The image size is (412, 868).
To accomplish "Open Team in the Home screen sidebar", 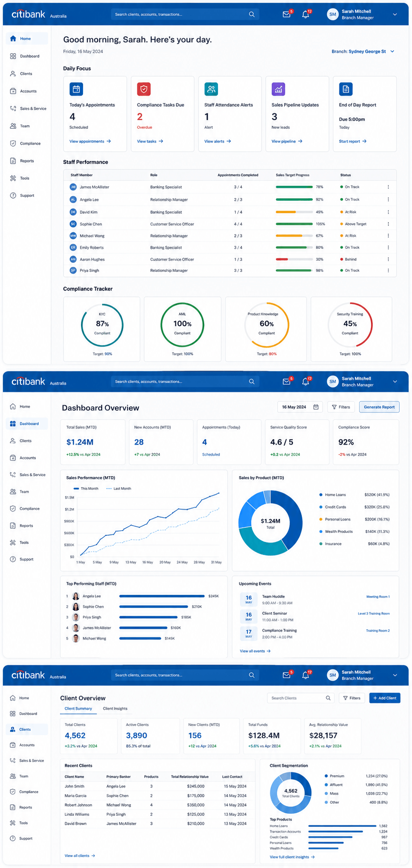I will pyautogui.click(x=27, y=126).
